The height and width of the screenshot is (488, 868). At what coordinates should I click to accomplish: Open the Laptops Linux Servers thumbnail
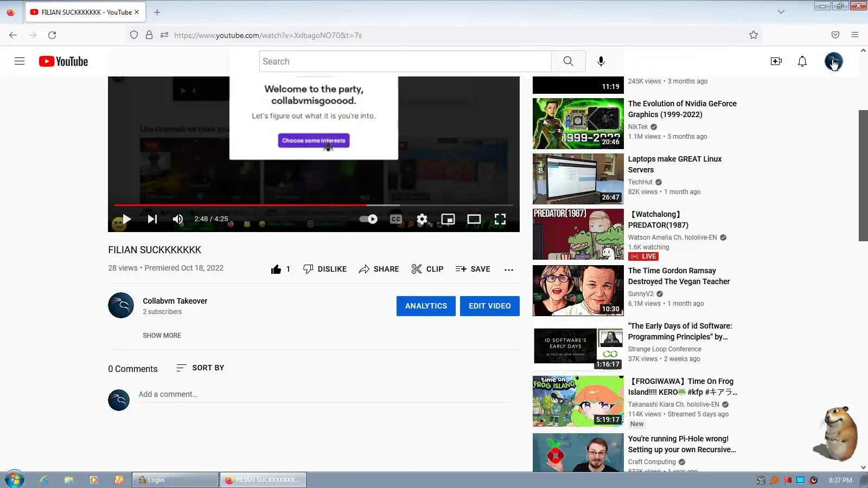pyautogui.click(x=578, y=179)
